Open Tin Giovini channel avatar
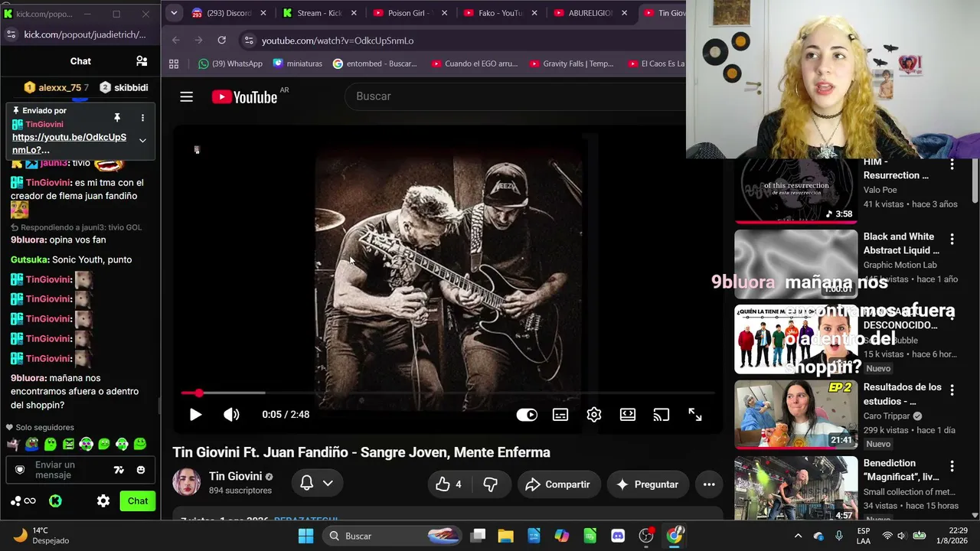Viewport: 980px width, 551px height. coord(186,483)
